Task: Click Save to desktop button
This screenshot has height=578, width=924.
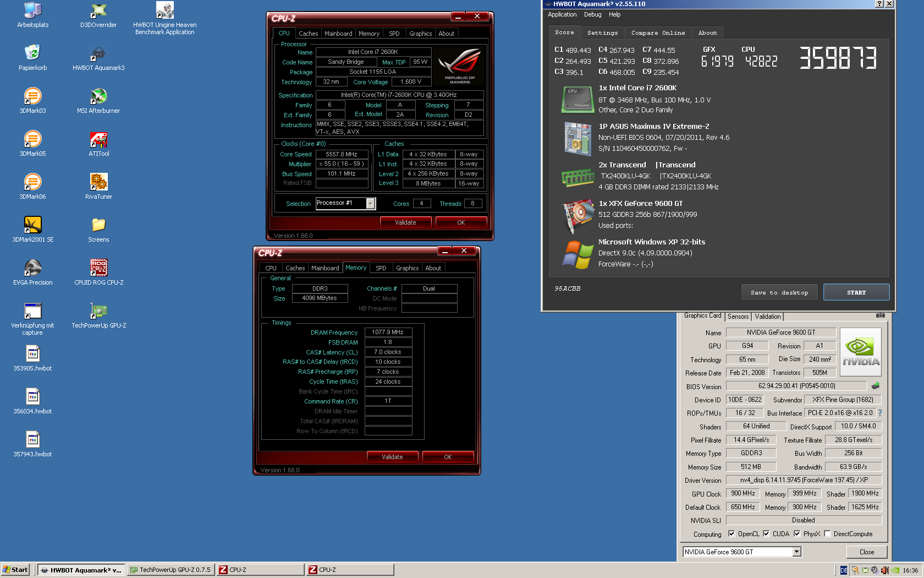Action: (779, 292)
